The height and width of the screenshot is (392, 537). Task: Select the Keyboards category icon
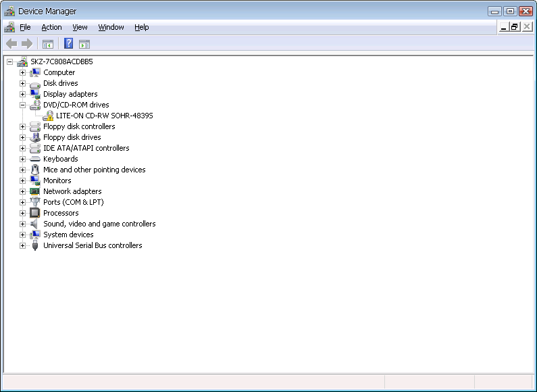point(35,159)
